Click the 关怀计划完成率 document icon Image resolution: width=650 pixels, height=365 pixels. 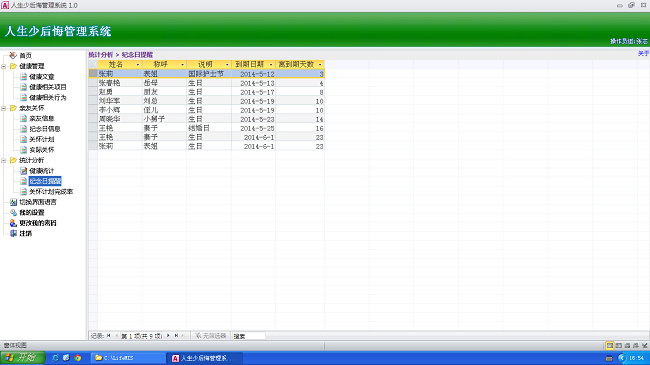click(24, 192)
